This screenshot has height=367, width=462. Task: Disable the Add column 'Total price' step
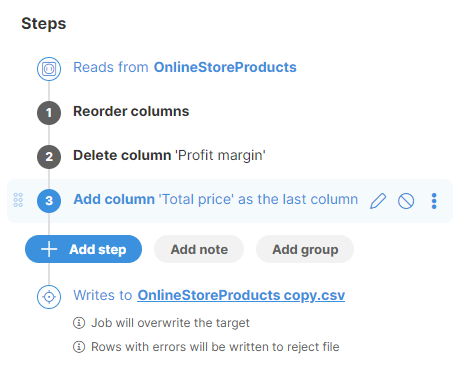[x=406, y=201]
